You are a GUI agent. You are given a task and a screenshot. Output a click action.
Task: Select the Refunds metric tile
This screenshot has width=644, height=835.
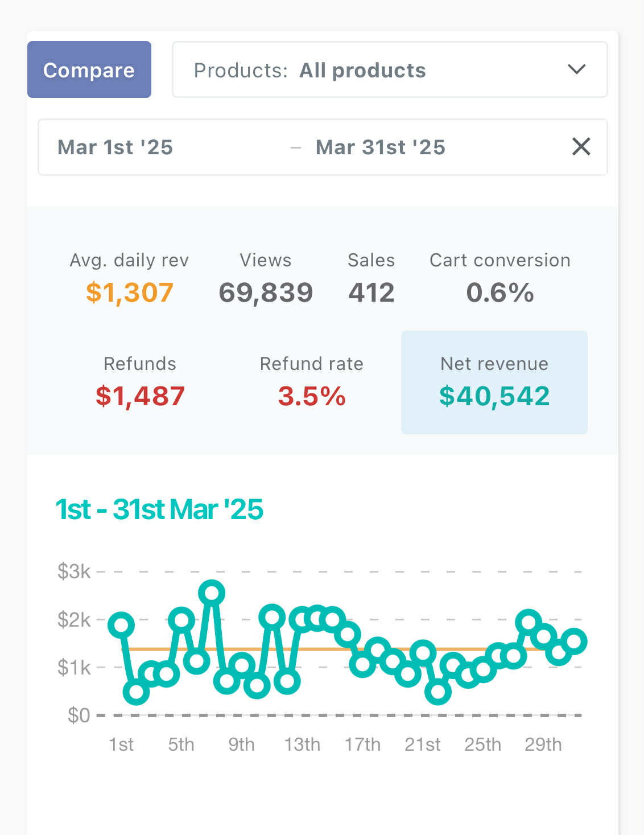click(140, 381)
